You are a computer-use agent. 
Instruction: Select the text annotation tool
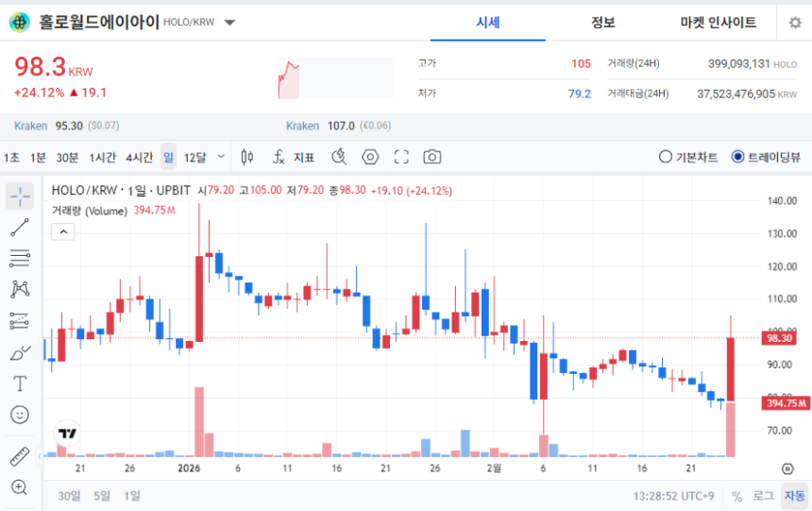(x=20, y=384)
